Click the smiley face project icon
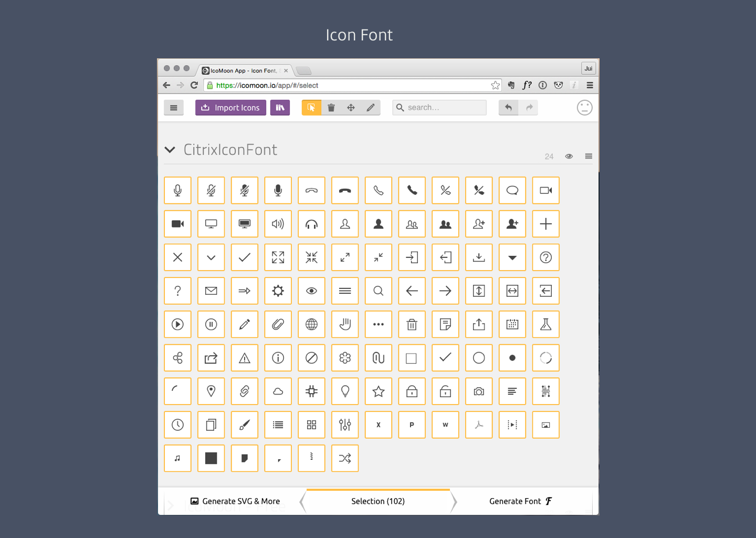The image size is (756, 538). point(584,108)
